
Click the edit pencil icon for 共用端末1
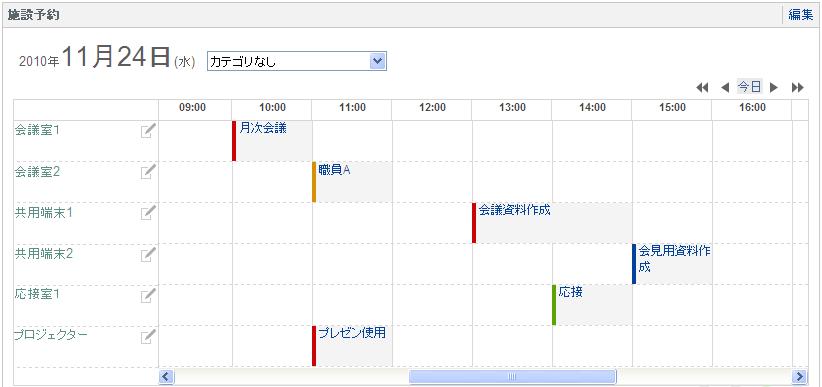pyautogui.click(x=148, y=212)
